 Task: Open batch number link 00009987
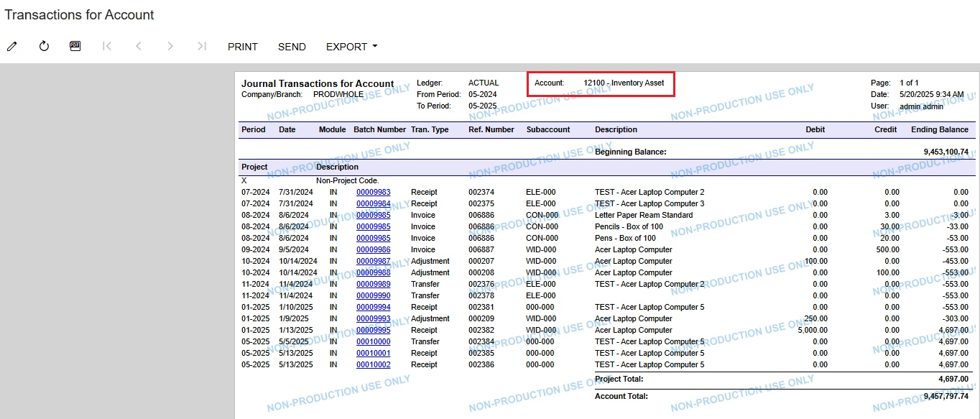point(374,261)
